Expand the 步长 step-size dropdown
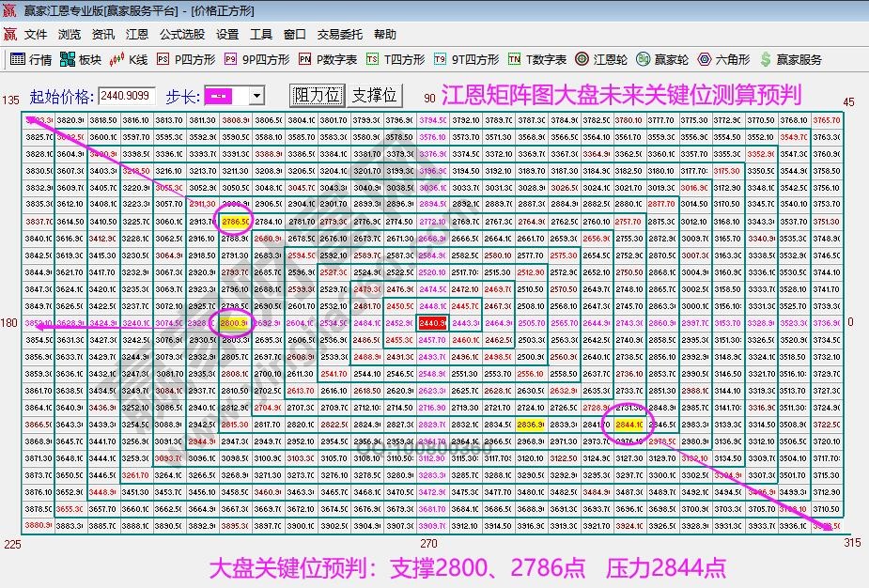The height and width of the screenshot is (588, 869). click(258, 97)
